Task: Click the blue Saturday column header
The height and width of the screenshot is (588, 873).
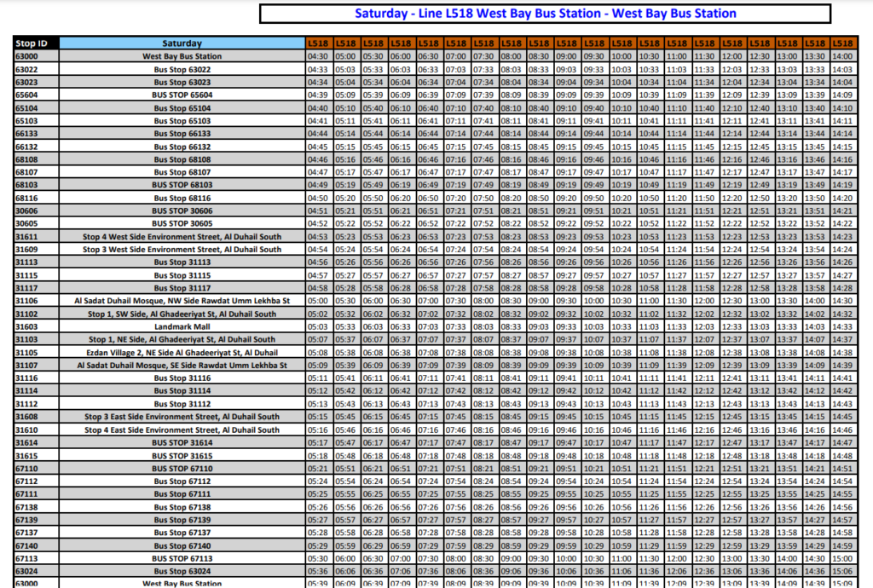Action: [x=182, y=43]
